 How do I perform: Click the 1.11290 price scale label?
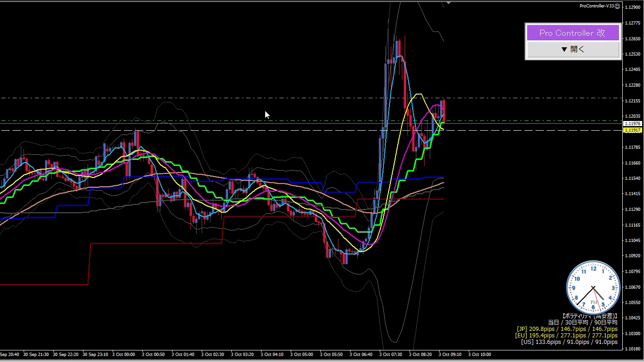(x=633, y=210)
